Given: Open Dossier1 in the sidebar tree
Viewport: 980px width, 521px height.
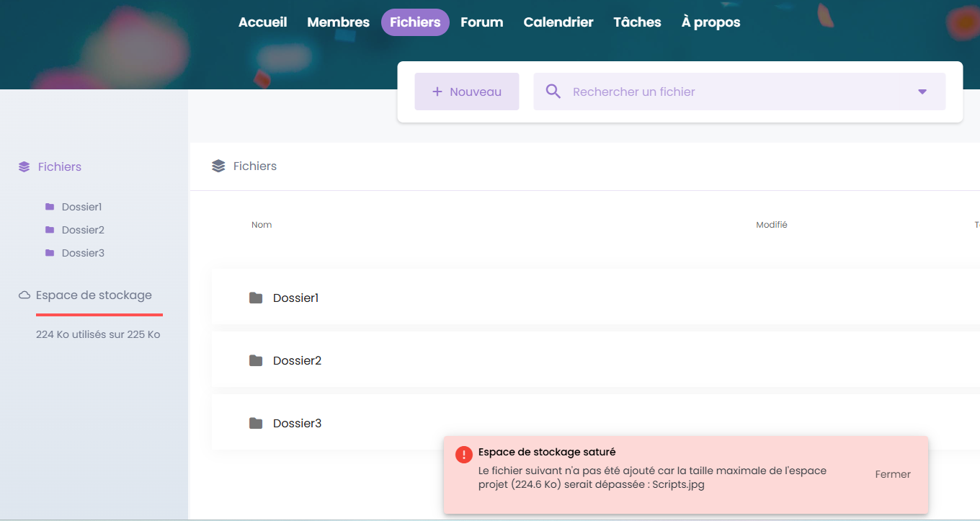Looking at the screenshot, I should (x=81, y=207).
